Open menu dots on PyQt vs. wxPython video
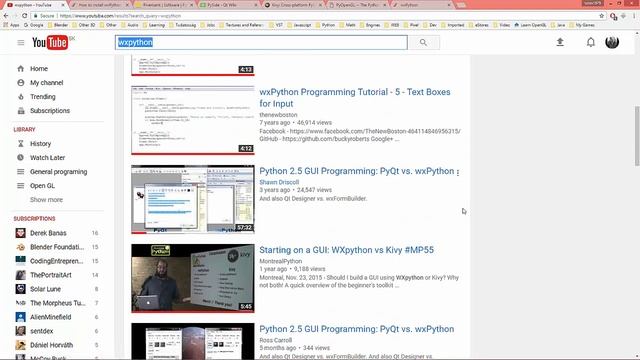Screen dimensions: 640x360 [x=458, y=172]
